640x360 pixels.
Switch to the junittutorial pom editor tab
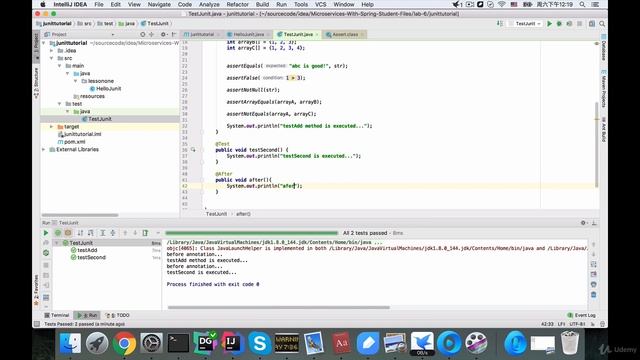202,35
